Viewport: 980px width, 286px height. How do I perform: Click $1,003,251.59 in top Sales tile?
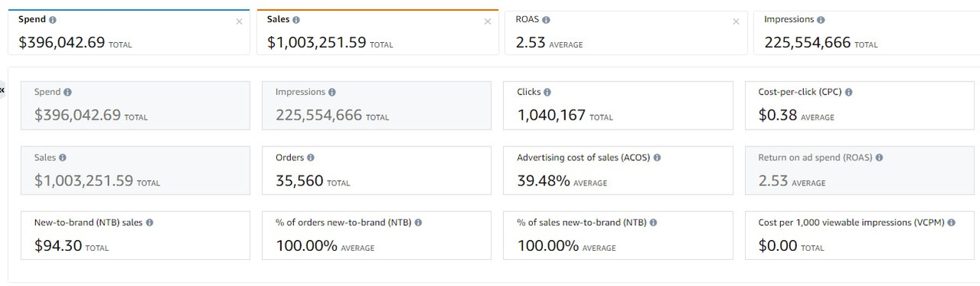tap(317, 43)
